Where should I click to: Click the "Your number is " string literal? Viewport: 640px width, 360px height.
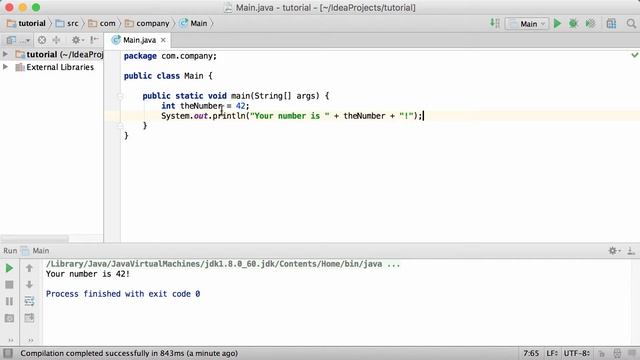click(290, 116)
